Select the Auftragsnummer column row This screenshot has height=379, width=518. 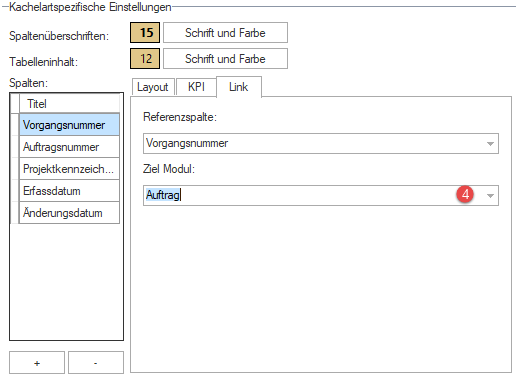coord(69,147)
